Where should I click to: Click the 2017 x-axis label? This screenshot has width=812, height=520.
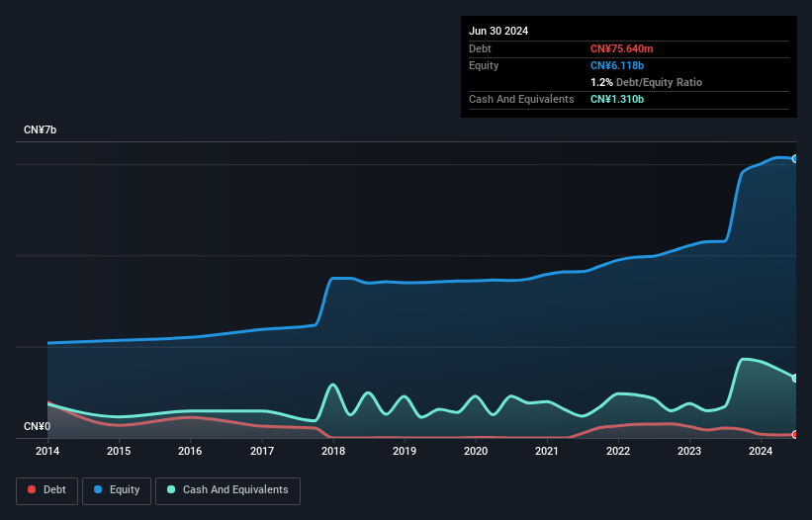point(262,451)
